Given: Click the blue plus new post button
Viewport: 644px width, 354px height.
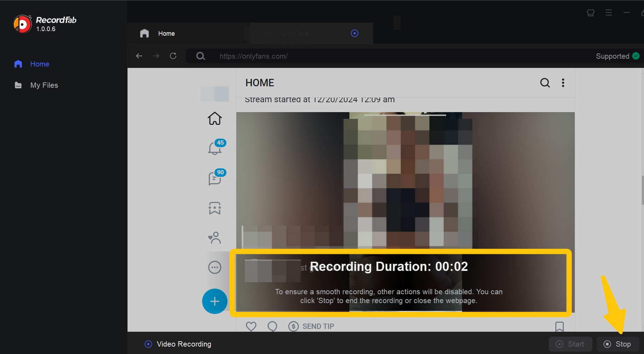Looking at the screenshot, I should point(215,301).
